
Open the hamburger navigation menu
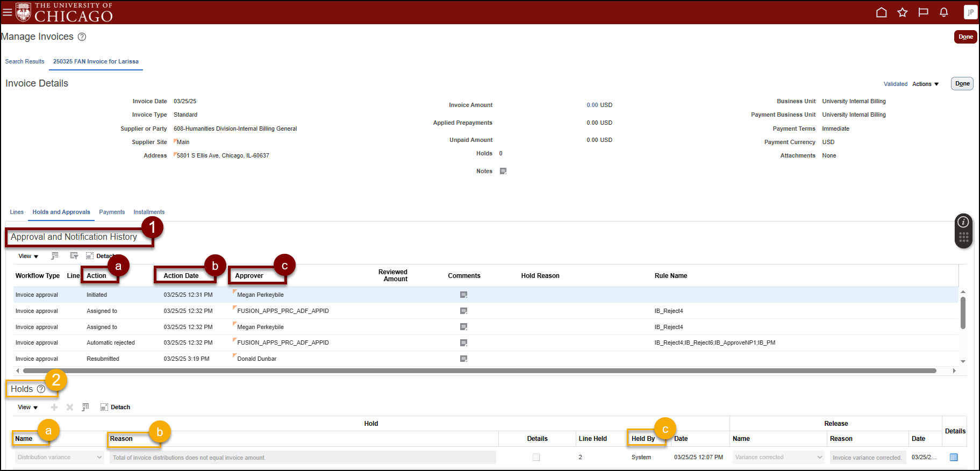(7, 12)
